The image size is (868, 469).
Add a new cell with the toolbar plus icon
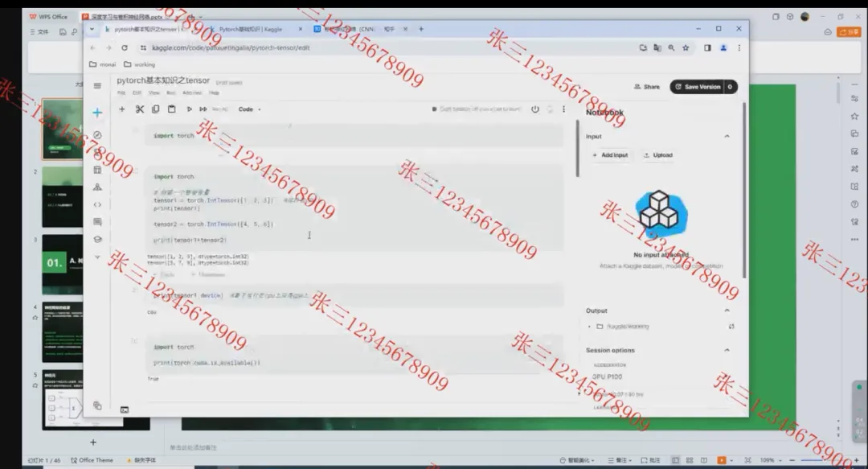(x=122, y=109)
